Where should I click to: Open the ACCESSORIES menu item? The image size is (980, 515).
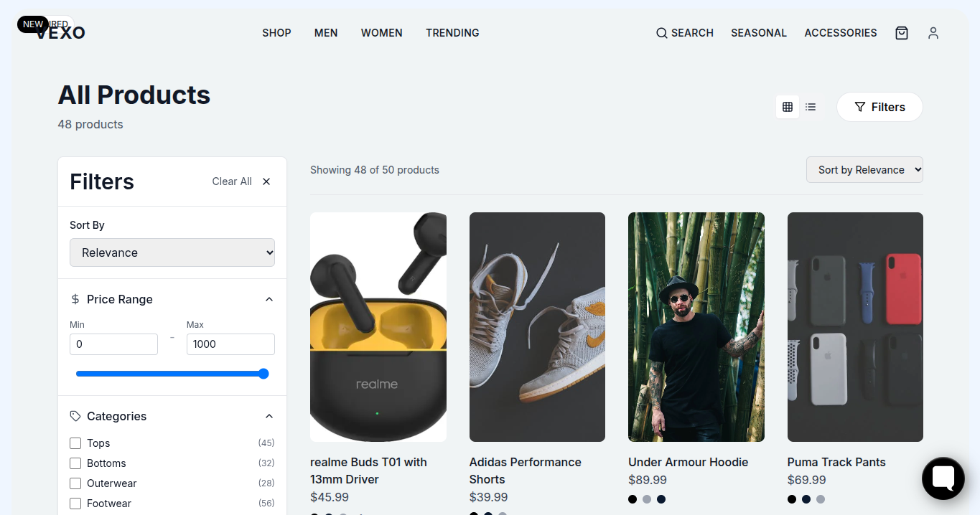click(x=841, y=33)
